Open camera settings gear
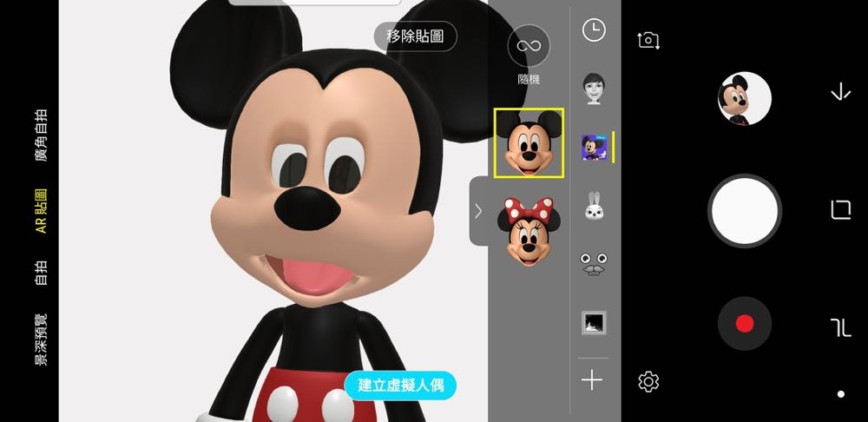The image size is (868, 422). [648, 381]
